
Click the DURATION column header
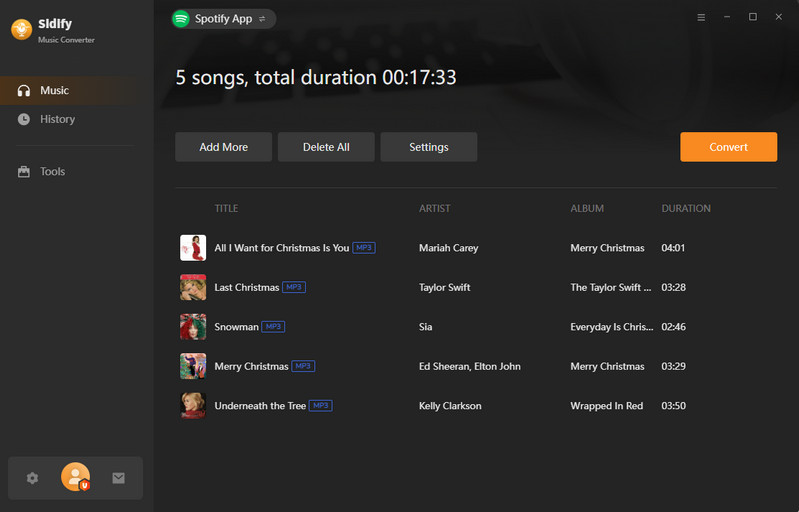(x=686, y=208)
